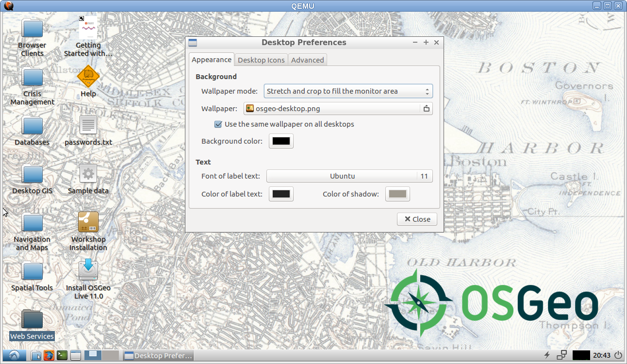Click the taskbar clock showing 20:43
The image size is (627, 364).
(x=602, y=355)
